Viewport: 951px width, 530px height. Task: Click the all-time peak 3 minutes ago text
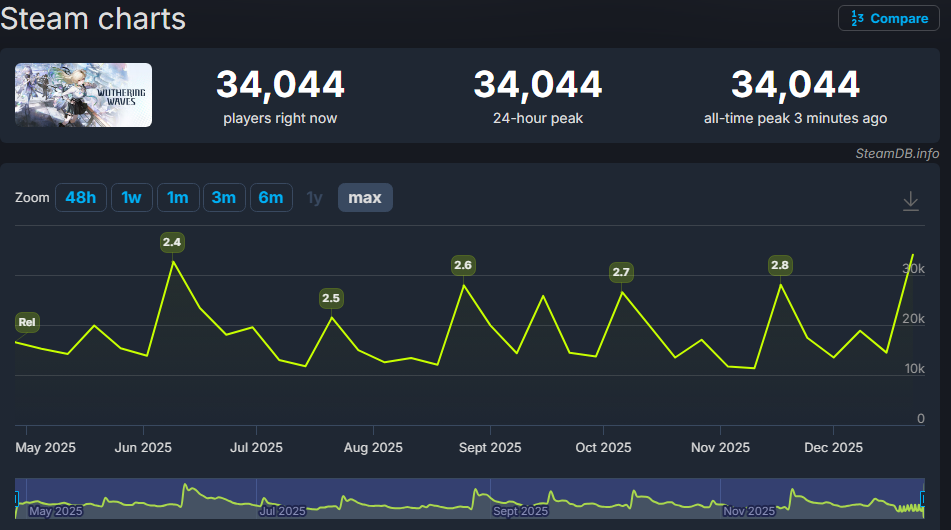pos(795,118)
